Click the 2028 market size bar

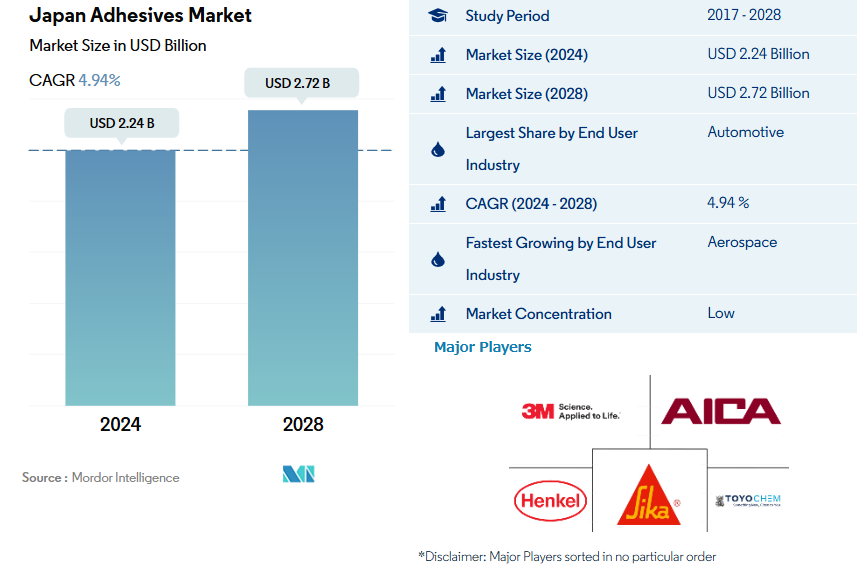[303, 258]
